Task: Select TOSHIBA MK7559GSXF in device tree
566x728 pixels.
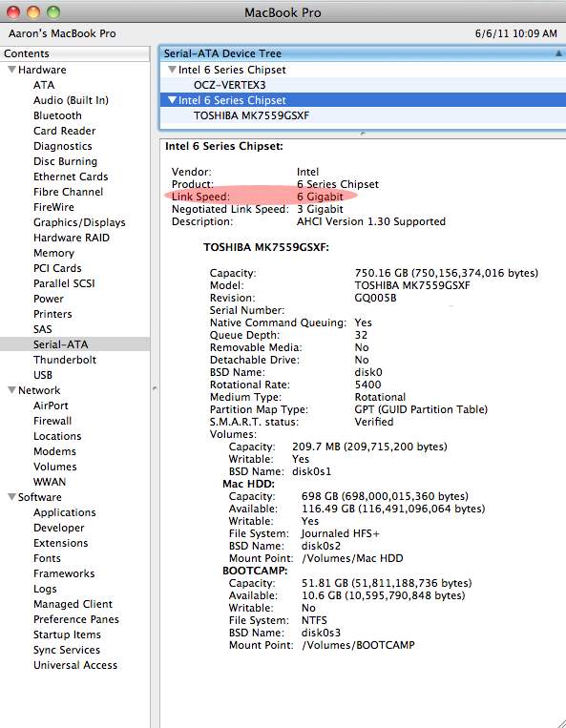Action: click(x=251, y=115)
